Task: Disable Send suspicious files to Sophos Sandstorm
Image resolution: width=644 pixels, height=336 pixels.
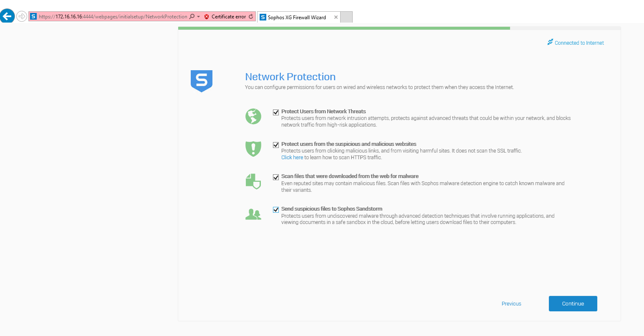Action: click(x=276, y=209)
